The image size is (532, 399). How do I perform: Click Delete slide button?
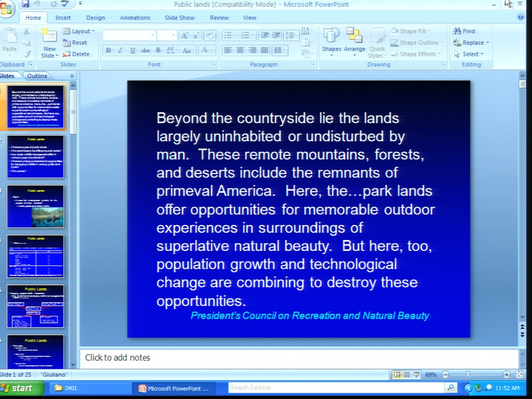click(x=76, y=54)
